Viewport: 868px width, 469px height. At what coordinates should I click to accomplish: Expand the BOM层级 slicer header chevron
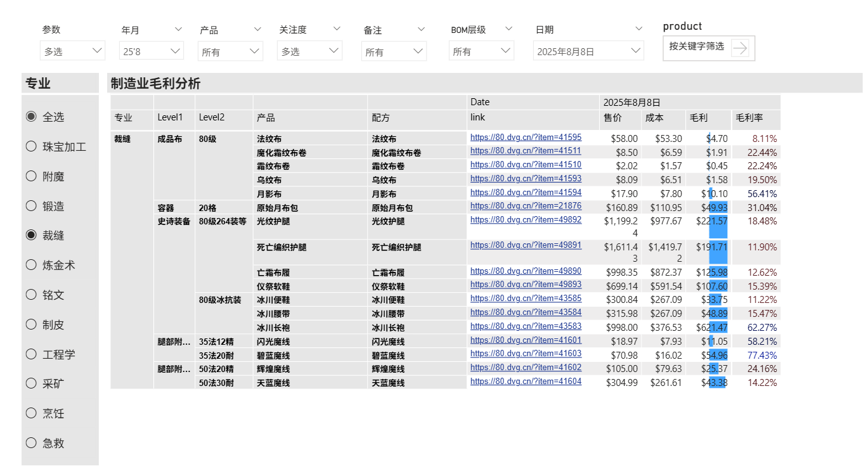[x=508, y=29]
